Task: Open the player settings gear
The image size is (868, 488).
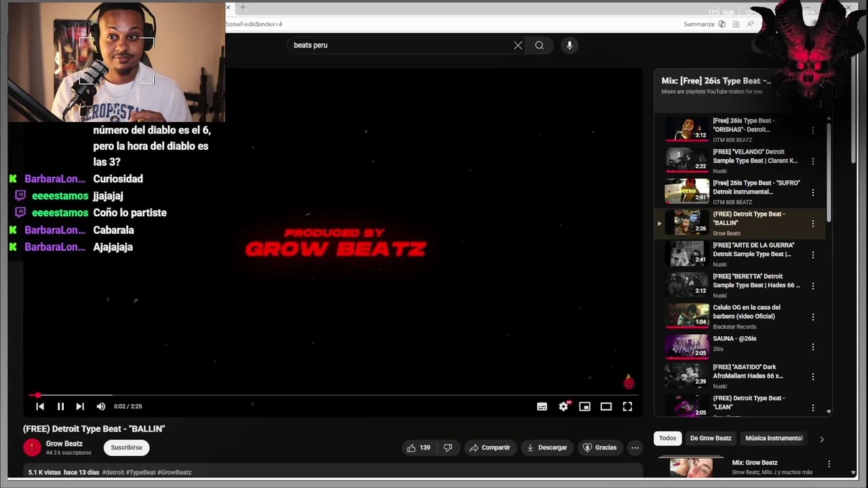Action: (x=564, y=407)
